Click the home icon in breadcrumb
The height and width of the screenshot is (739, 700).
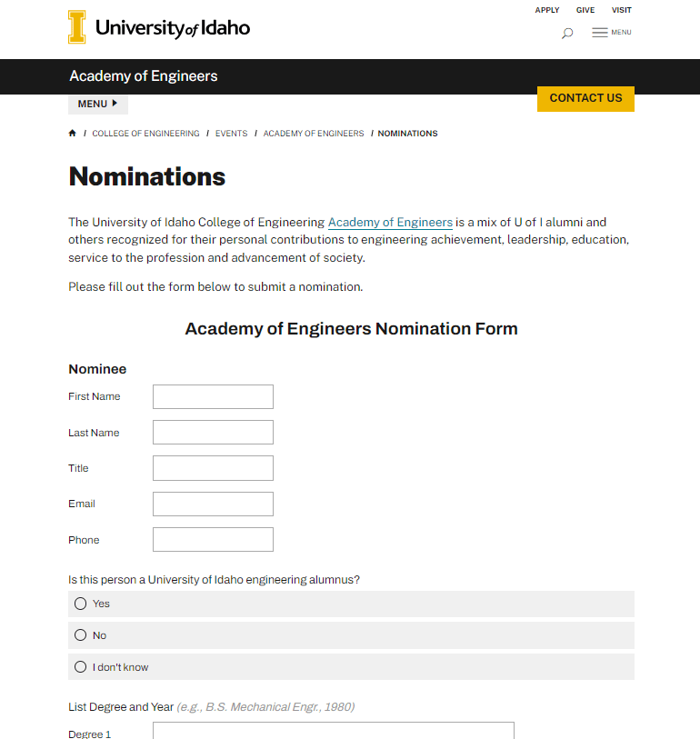coord(73,134)
